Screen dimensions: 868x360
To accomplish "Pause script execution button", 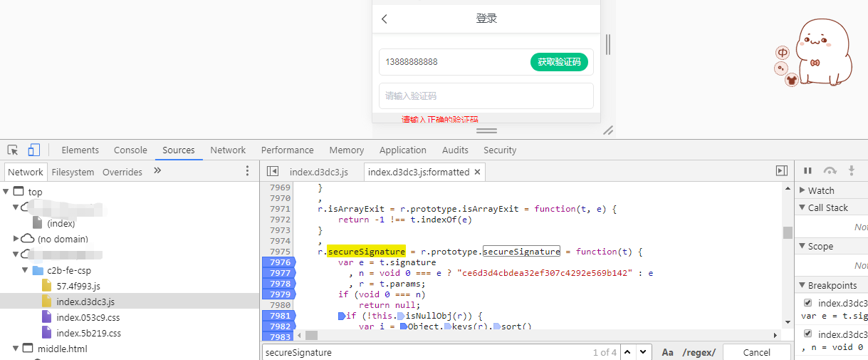I will [x=807, y=171].
